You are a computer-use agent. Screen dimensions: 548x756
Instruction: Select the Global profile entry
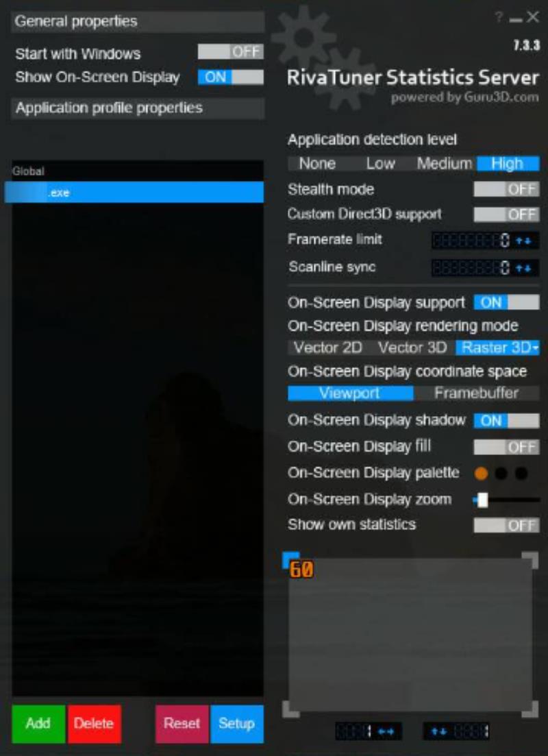coord(138,171)
